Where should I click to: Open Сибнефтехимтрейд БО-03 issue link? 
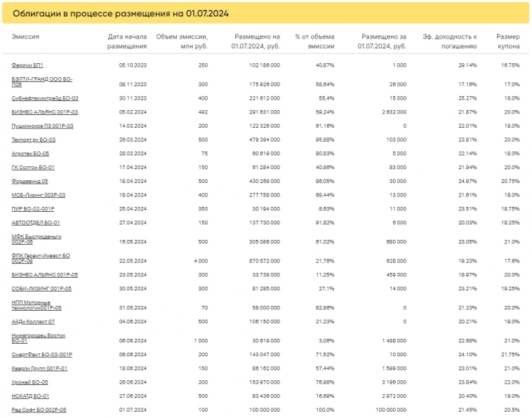(x=45, y=98)
